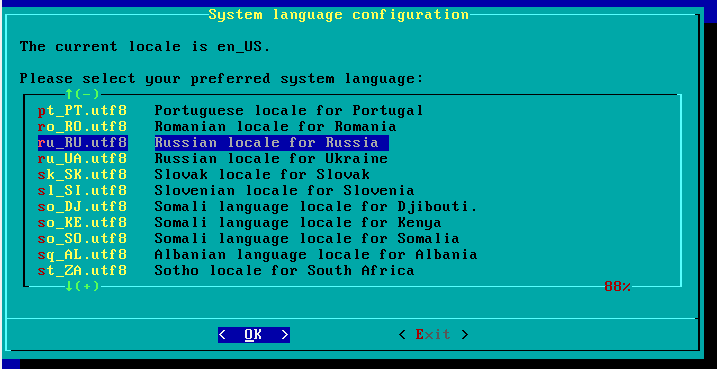Viewport: 717px width, 369px height.
Task: Select the sq_AL.utf8 locale tag
Action: 82,255
